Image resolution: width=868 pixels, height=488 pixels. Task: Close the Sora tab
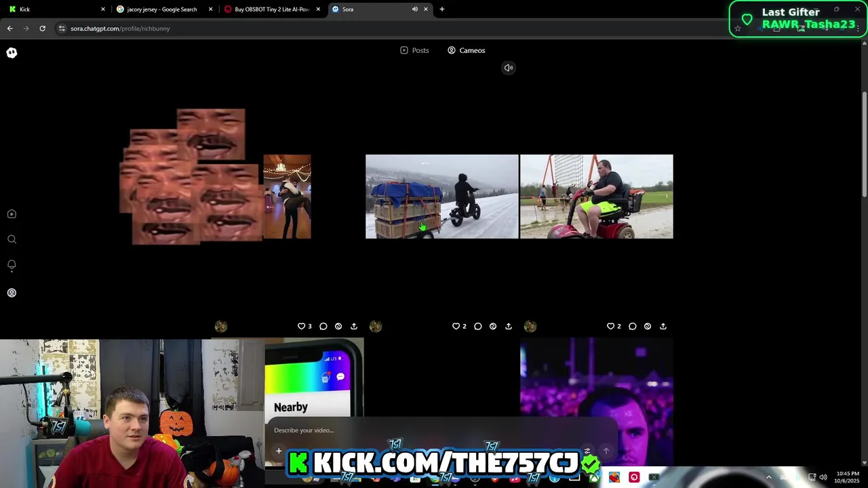[x=426, y=9]
